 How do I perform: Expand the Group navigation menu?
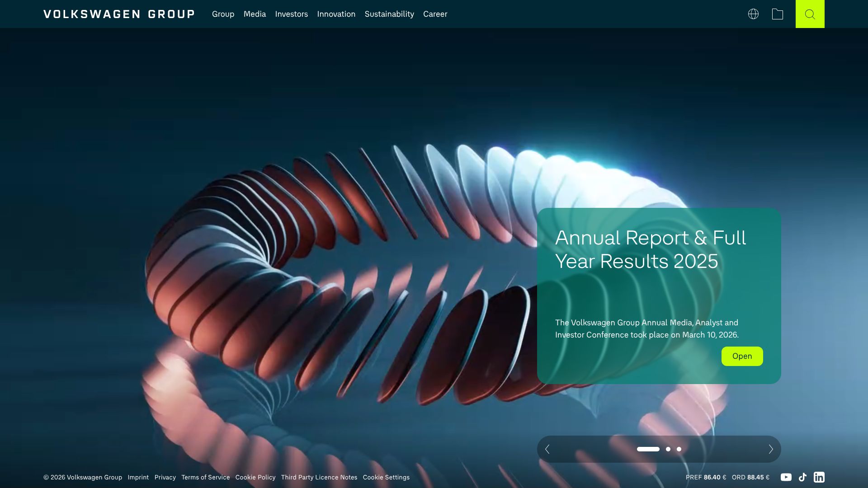tap(223, 14)
